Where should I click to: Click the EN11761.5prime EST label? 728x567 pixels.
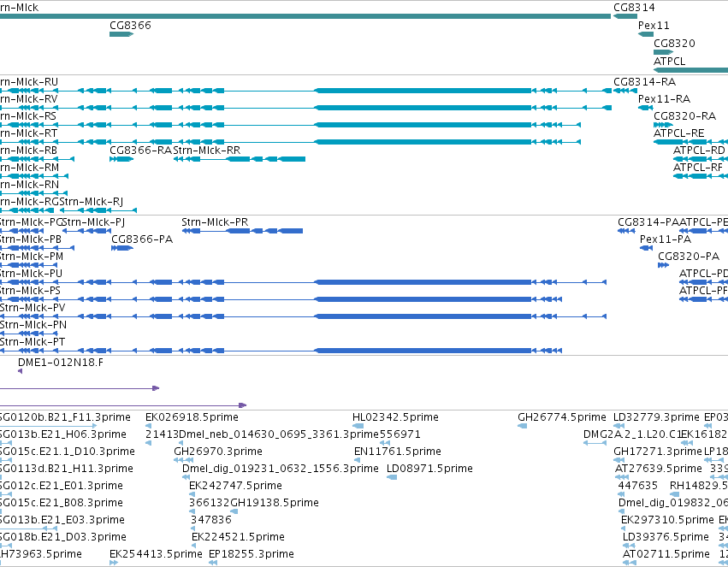pyautogui.click(x=398, y=452)
